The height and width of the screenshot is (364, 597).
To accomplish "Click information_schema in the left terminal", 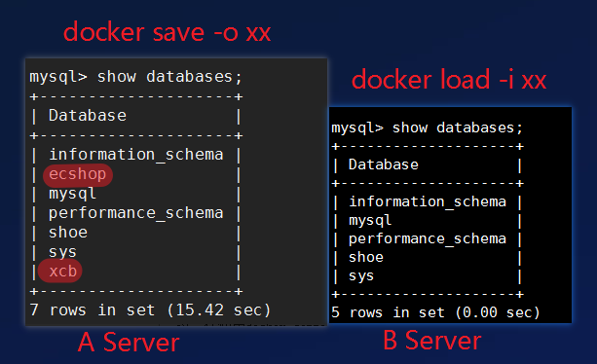I will pos(136,155).
